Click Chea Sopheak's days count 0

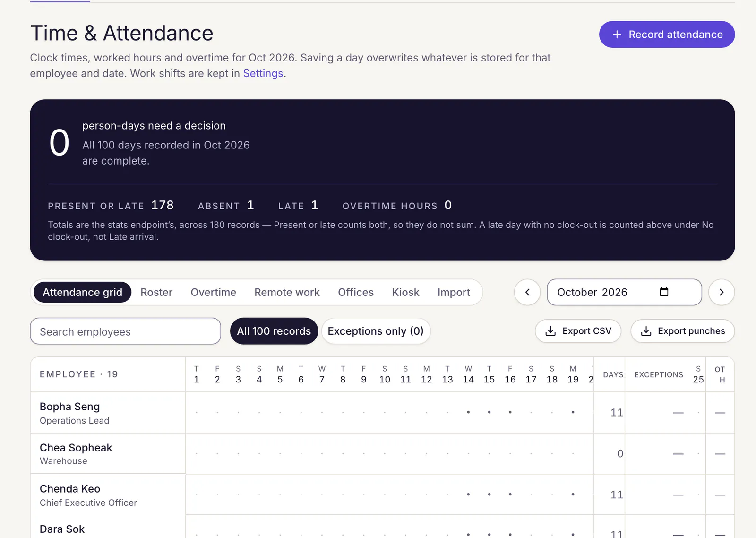pos(620,454)
